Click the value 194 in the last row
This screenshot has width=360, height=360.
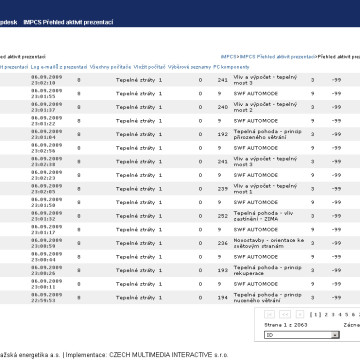point(223,298)
